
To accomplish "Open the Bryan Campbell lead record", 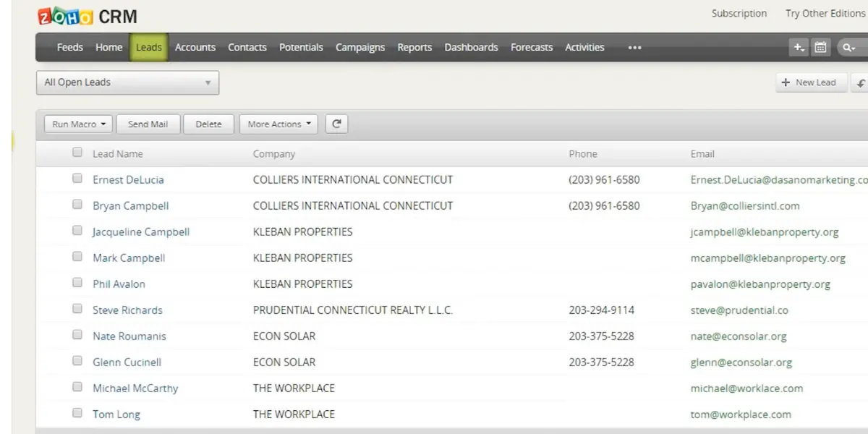I will (x=131, y=206).
